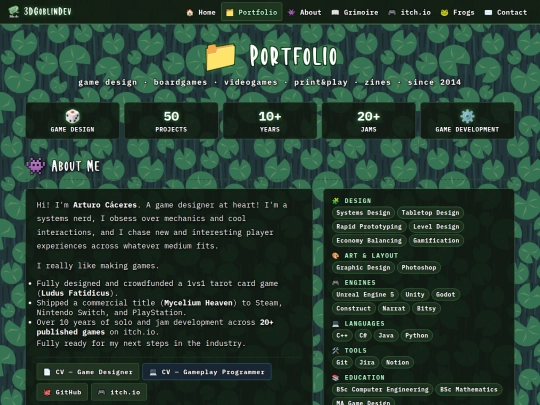The width and height of the screenshot is (540, 405).
Task: Select the Level Design tag
Action: (436, 227)
